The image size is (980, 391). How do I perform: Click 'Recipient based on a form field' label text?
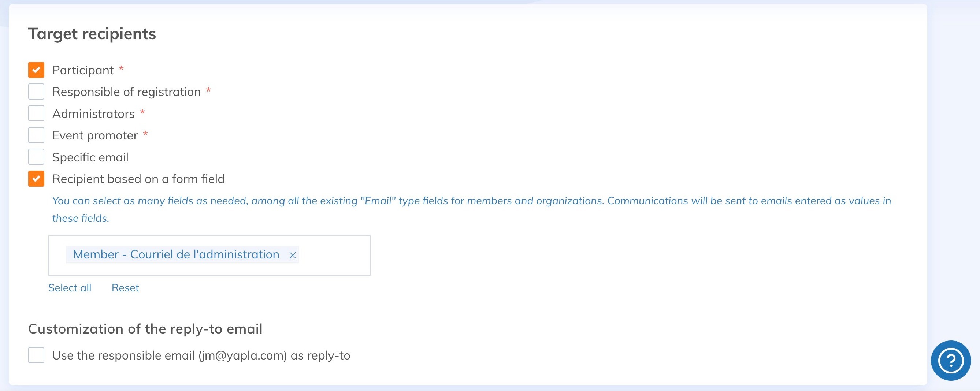click(138, 179)
